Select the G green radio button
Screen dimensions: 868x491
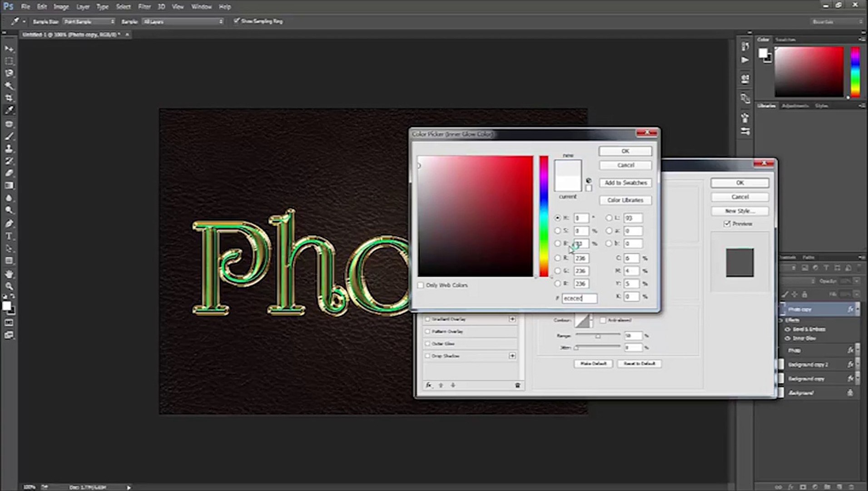pos(558,271)
